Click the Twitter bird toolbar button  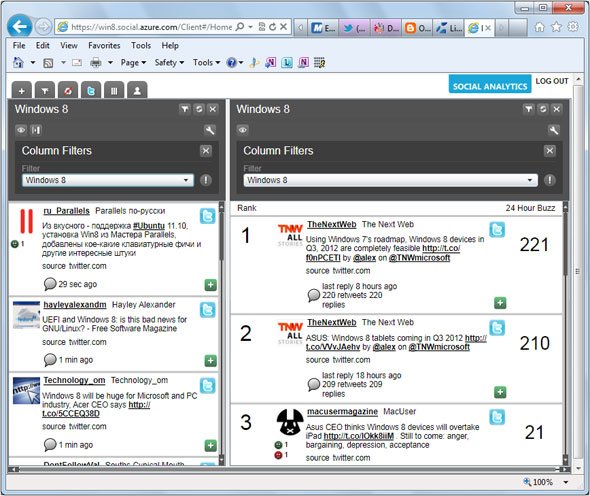tap(91, 91)
